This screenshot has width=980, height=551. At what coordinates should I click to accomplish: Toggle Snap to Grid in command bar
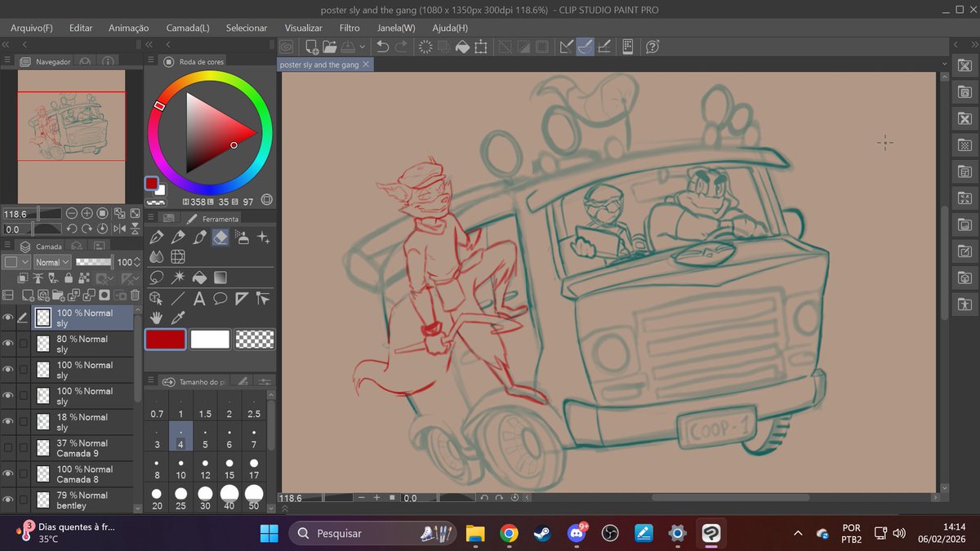(604, 47)
